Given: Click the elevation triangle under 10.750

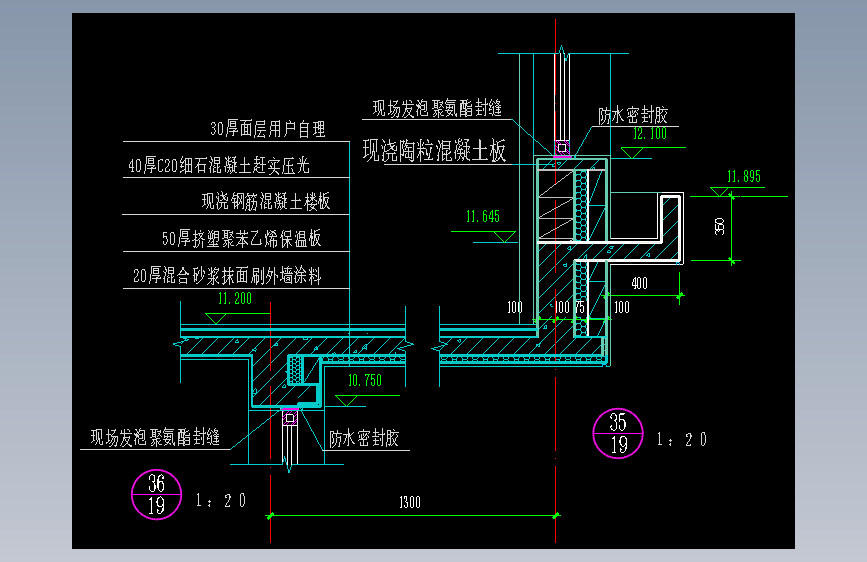Looking at the screenshot, I should point(346,400).
